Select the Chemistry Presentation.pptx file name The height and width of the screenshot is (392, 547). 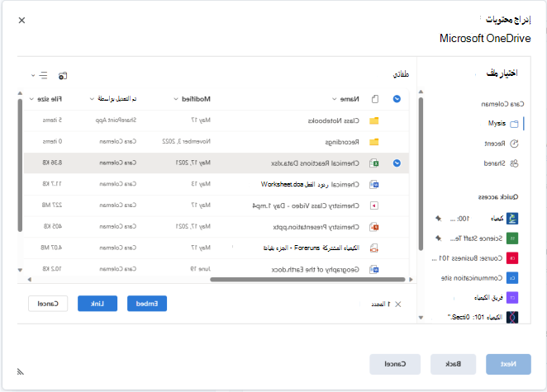316,227
